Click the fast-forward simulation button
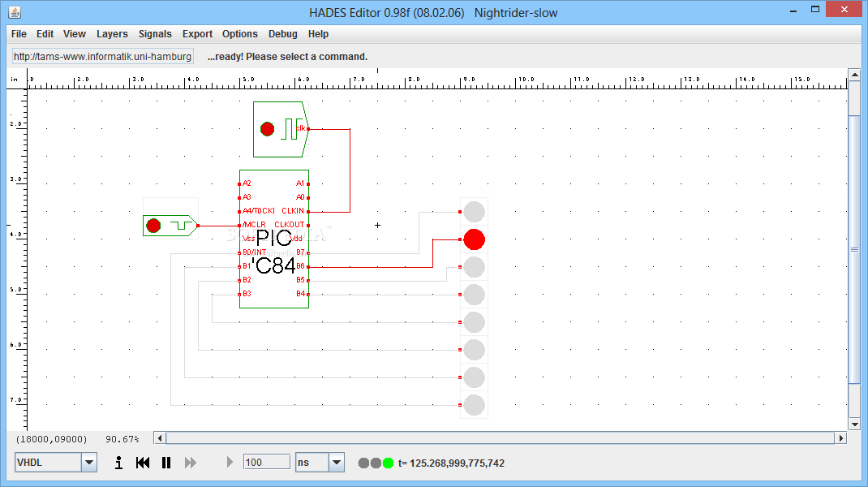This screenshot has width=868, height=487. coord(191,463)
